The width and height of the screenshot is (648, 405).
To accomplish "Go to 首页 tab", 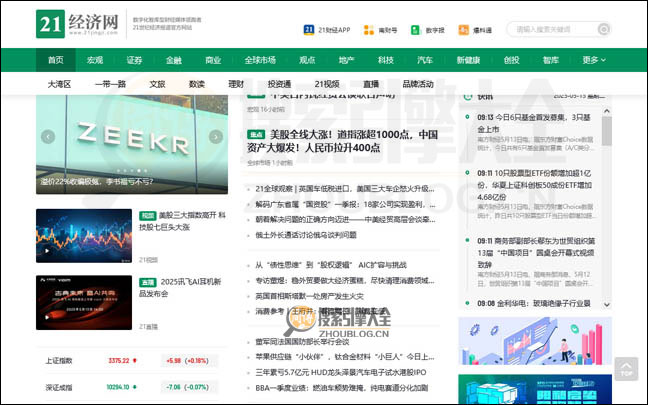I will [x=55, y=60].
